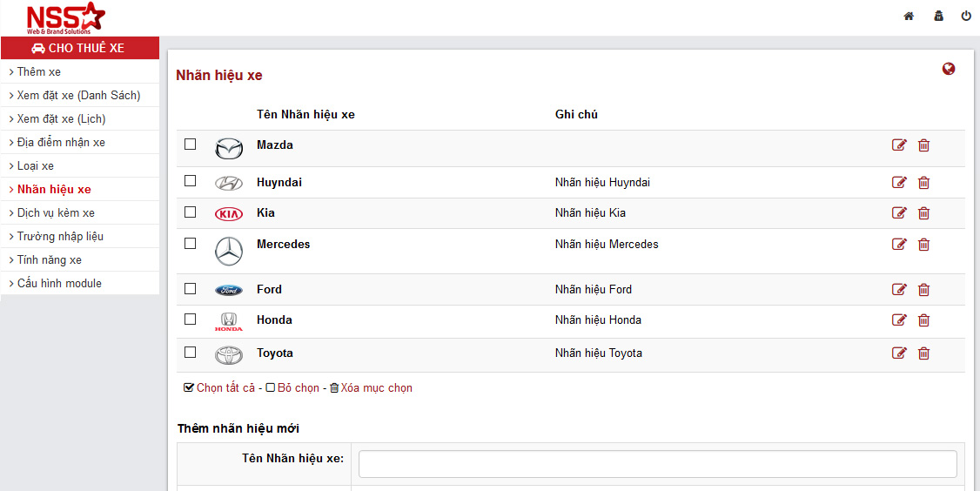Focus the Tên Nhãn hiệu xe input field
The image size is (980, 491).
click(657, 464)
